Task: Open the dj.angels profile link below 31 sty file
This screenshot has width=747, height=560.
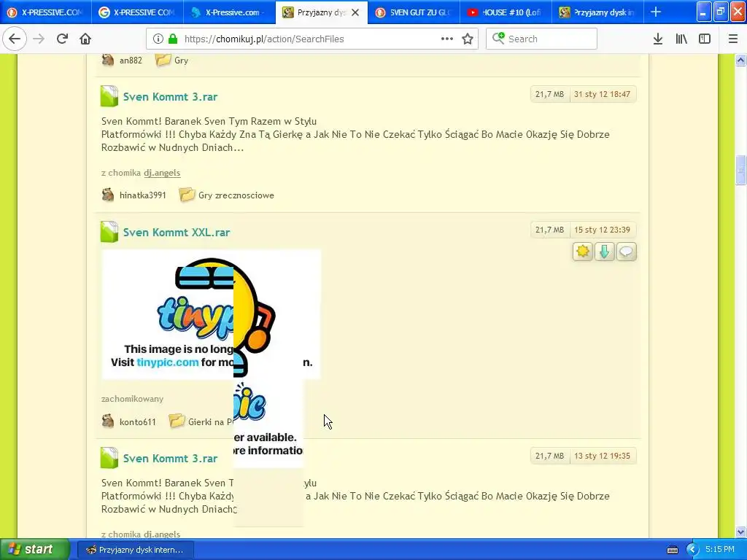Action: pos(162,172)
